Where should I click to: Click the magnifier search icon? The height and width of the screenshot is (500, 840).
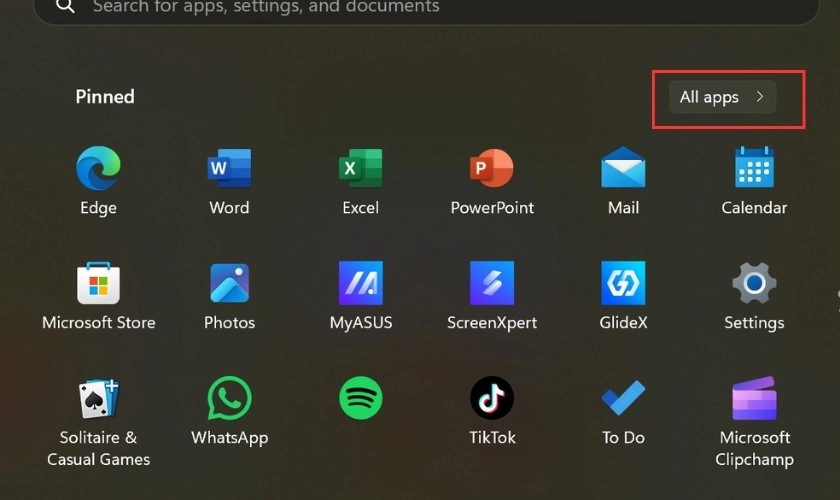point(65,6)
